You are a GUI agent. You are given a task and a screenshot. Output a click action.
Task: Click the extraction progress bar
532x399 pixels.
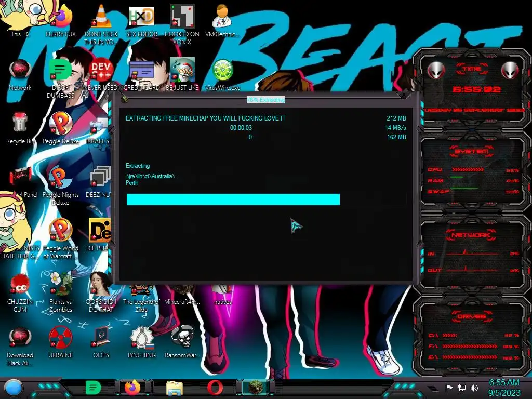pos(267,199)
